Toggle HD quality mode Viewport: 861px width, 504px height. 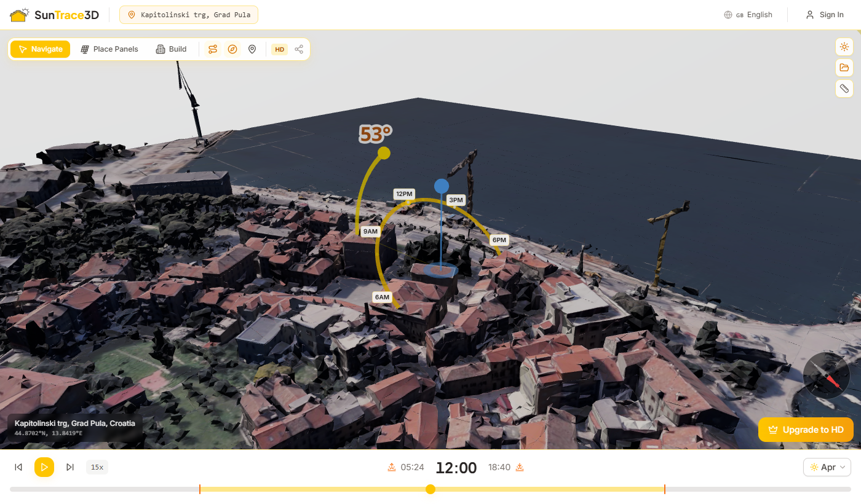pyautogui.click(x=279, y=49)
